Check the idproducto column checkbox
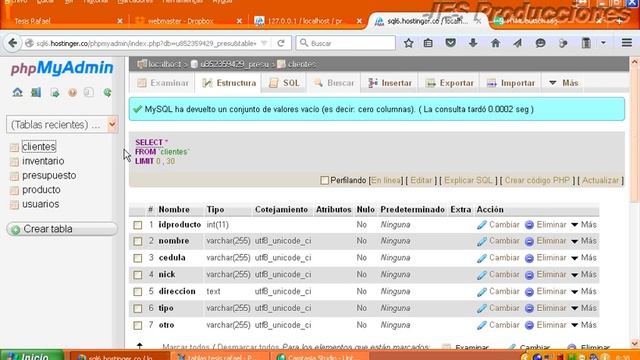 (138, 225)
